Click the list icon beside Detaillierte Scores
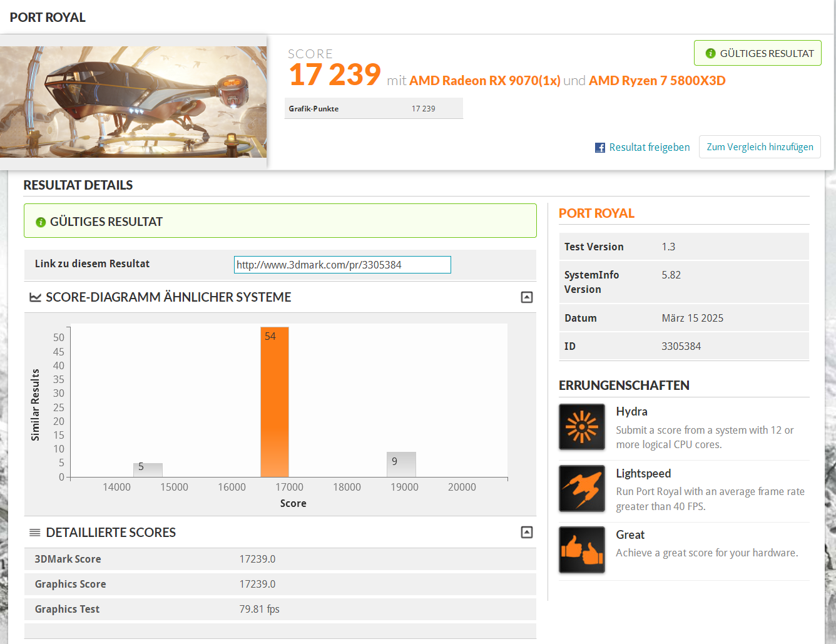 click(x=35, y=533)
